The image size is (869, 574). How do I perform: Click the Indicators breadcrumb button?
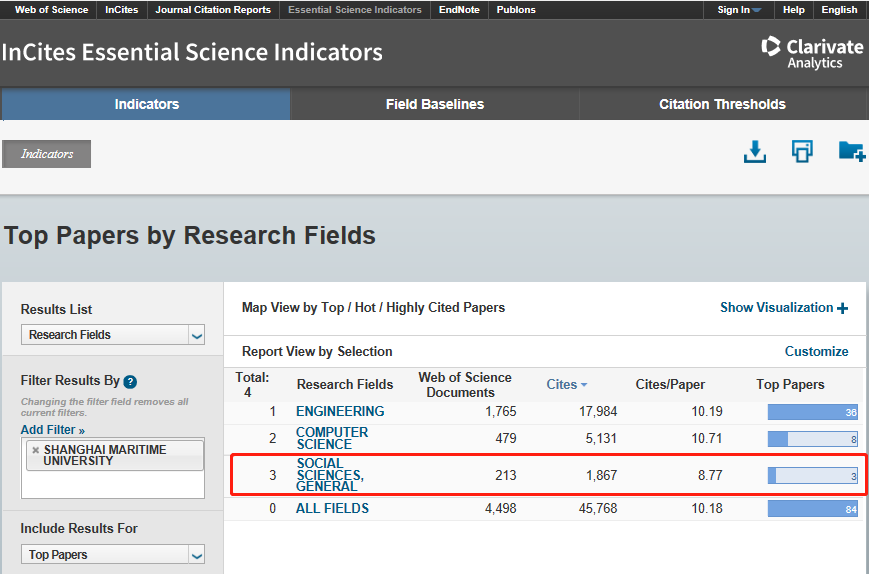[47, 154]
